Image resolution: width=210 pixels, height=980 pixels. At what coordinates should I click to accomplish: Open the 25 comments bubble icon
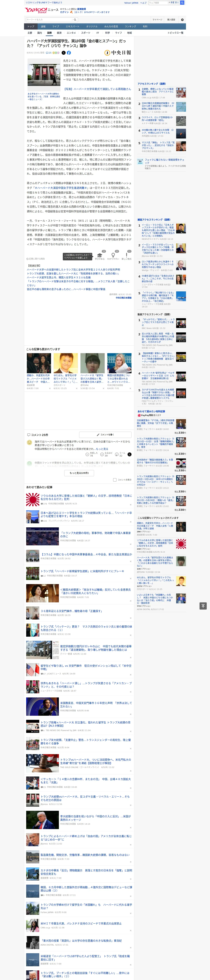(48, 53)
